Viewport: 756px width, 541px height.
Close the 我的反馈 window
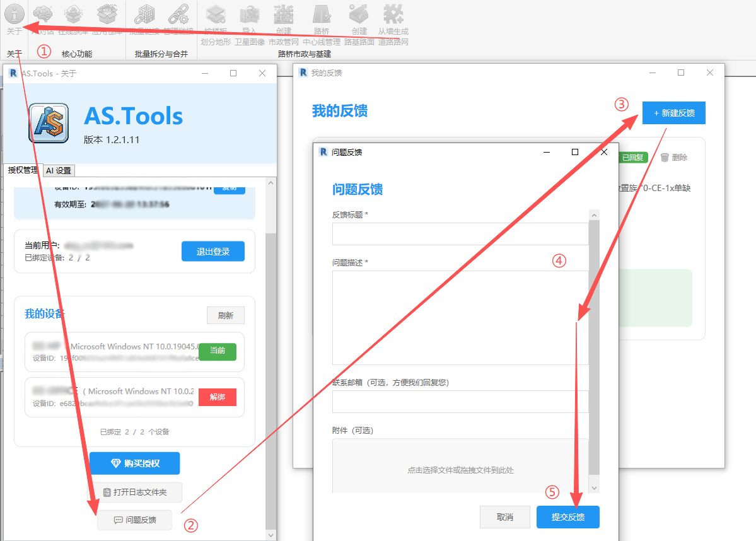[710, 73]
